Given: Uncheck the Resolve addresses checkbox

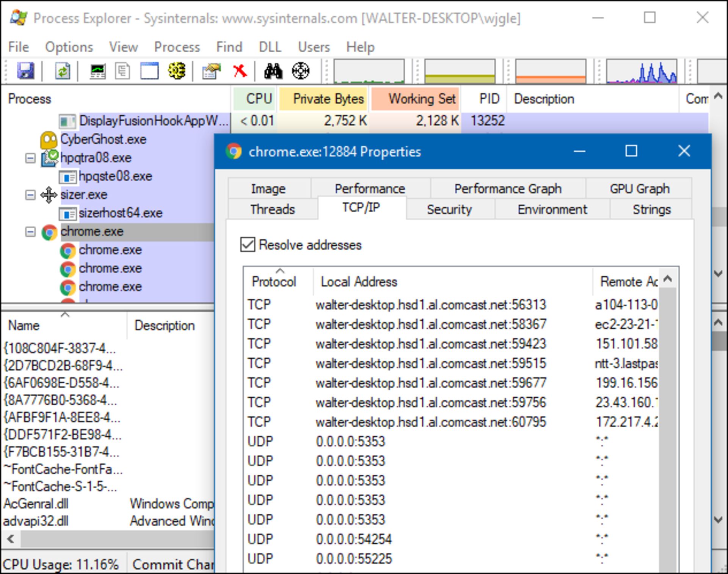Looking at the screenshot, I should pyautogui.click(x=248, y=245).
